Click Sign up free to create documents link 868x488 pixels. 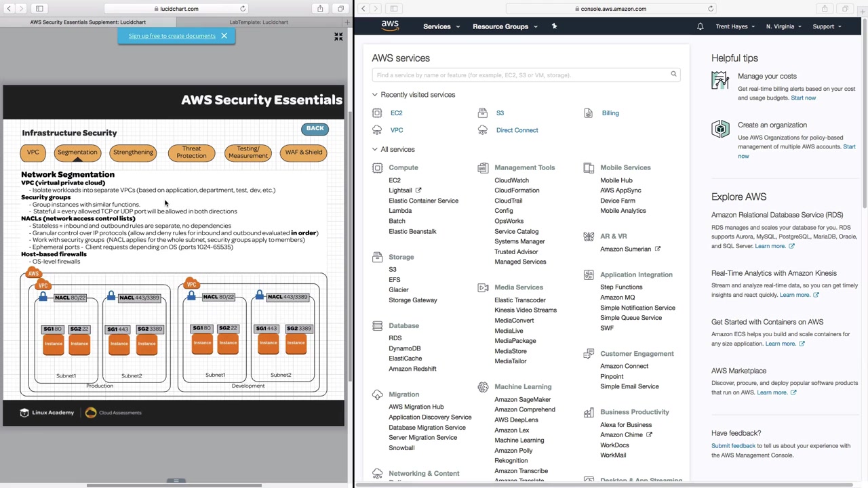[172, 36]
